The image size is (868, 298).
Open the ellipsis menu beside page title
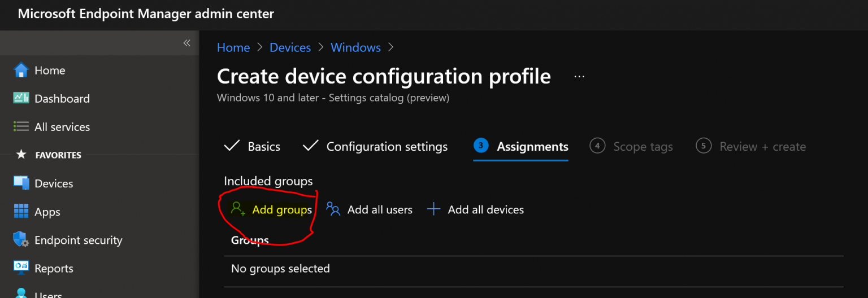click(579, 76)
